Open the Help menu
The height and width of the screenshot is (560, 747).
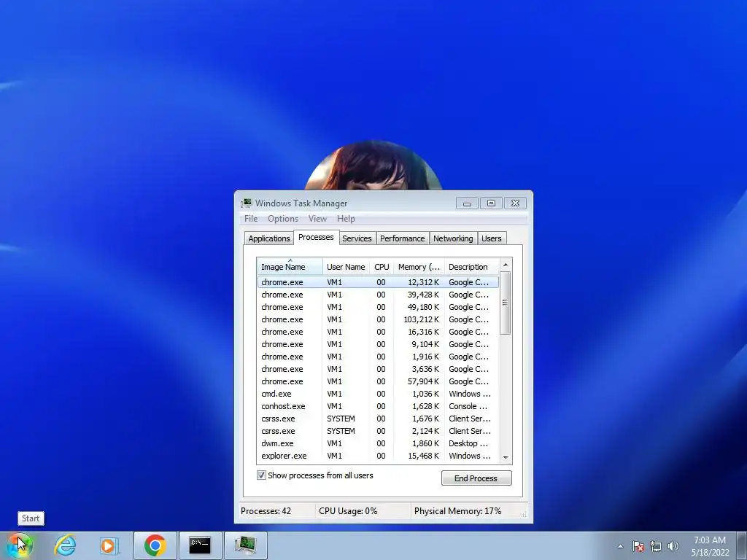(346, 219)
